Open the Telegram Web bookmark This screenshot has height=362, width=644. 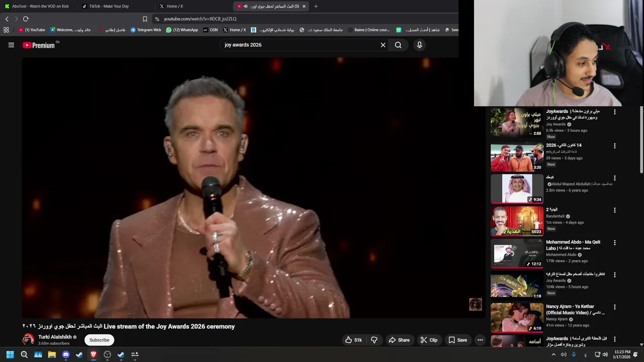(x=146, y=30)
